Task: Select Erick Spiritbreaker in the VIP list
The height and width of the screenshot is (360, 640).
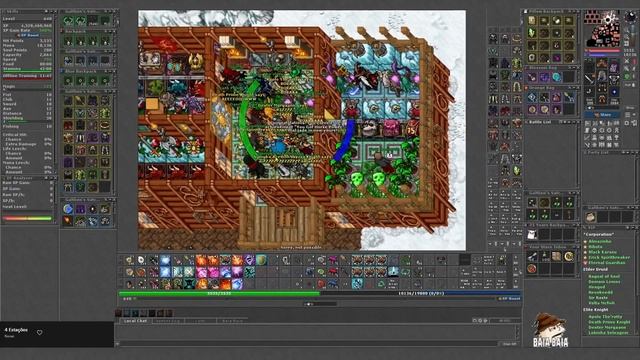Action: pyautogui.click(x=609, y=258)
